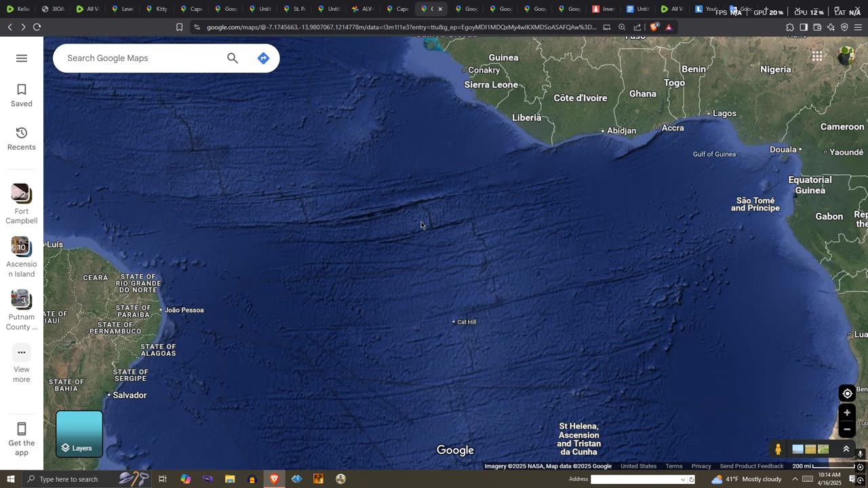This screenshot has height=488, width=868.
Task: Open the Google Maps hamburger menu
Action: [x=22, y=58]
